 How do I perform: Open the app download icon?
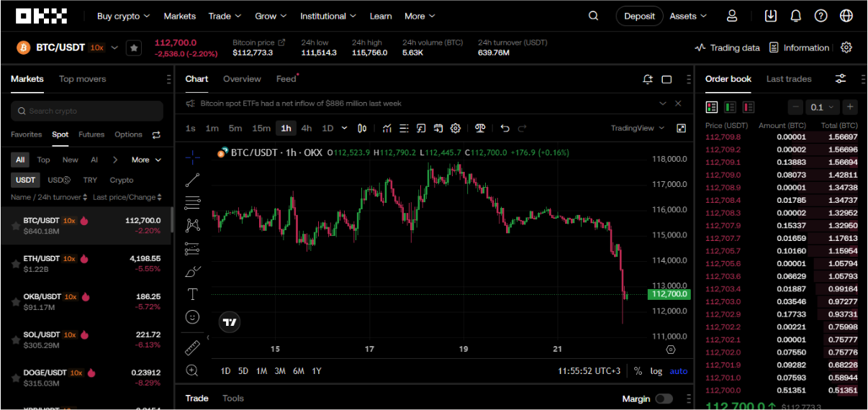(x=771, y=16)
